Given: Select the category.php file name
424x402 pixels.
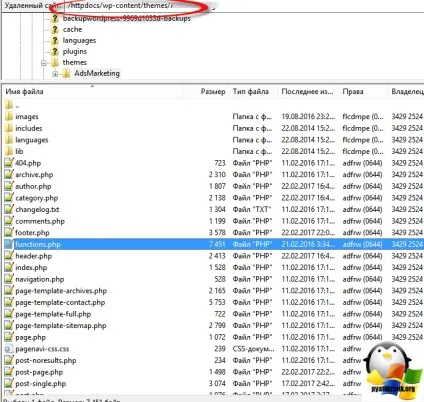Looking at the screenshot, I should point(37,198).
